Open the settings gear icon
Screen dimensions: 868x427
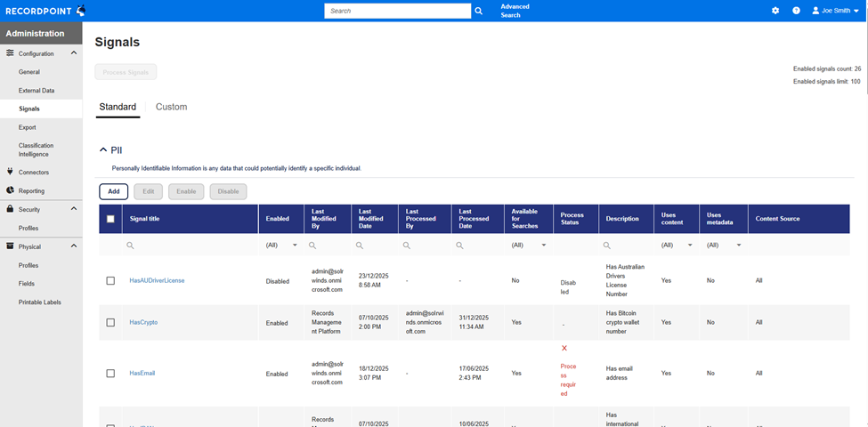775,11
